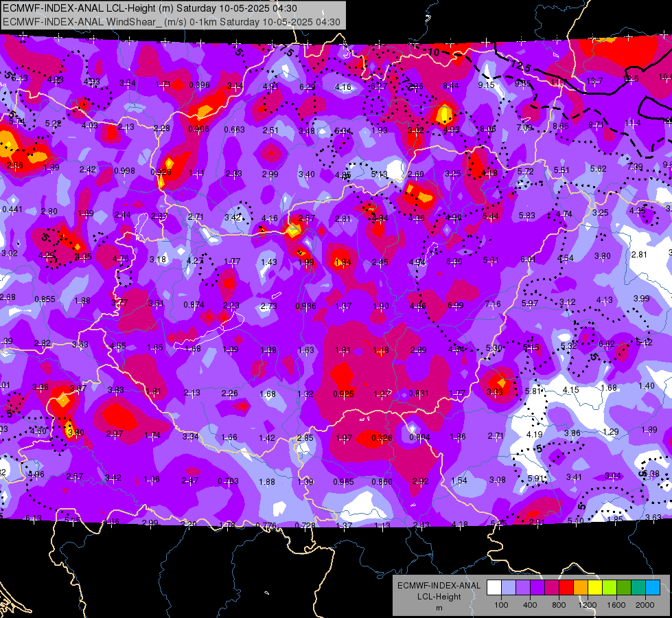
Task: Click the wind shear value 0.804
Action: point(419,437)
